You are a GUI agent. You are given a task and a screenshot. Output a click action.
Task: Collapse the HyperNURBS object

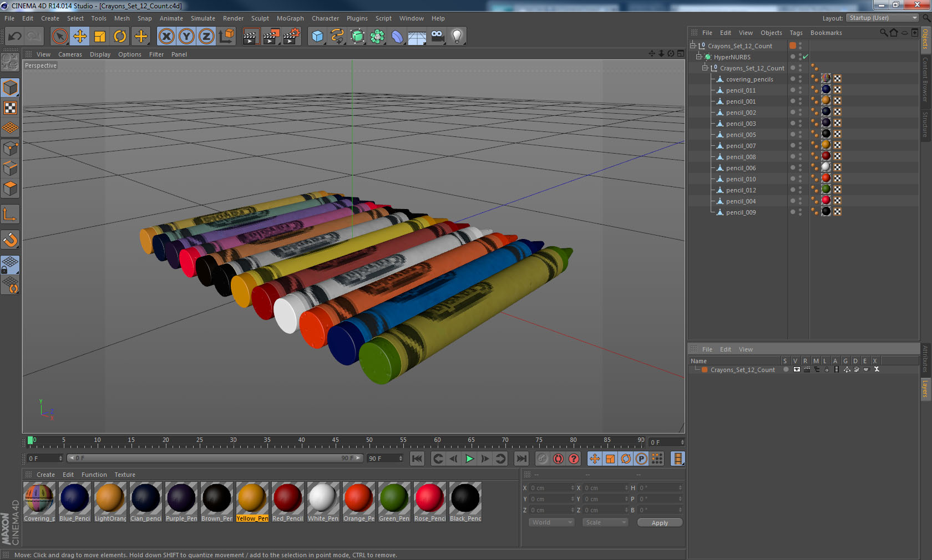pos(699,57)
